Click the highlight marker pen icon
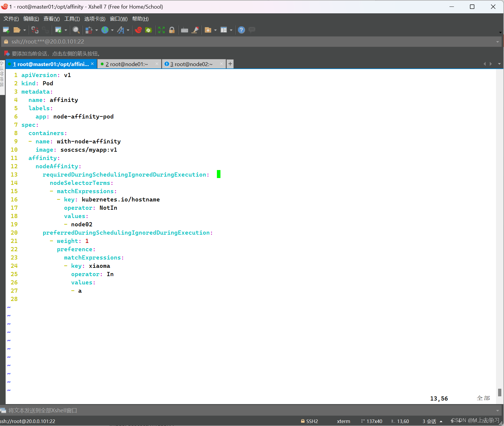 tap(195, 30)
